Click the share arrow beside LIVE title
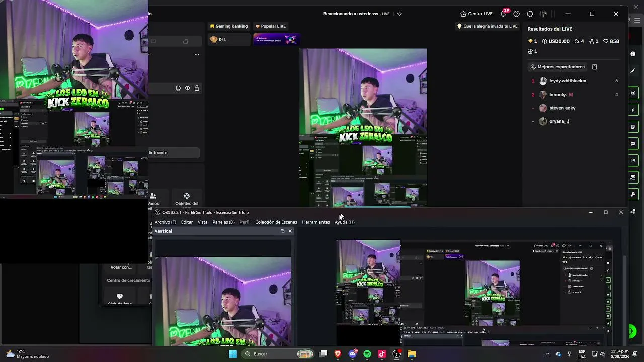 click(x=399, y=14)
